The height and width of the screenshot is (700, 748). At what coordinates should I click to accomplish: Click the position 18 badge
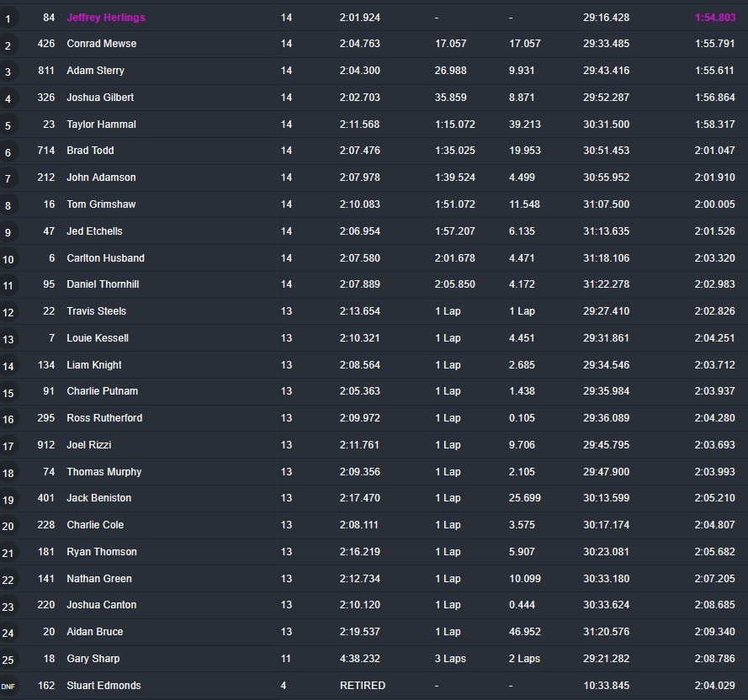pos(8,473)
